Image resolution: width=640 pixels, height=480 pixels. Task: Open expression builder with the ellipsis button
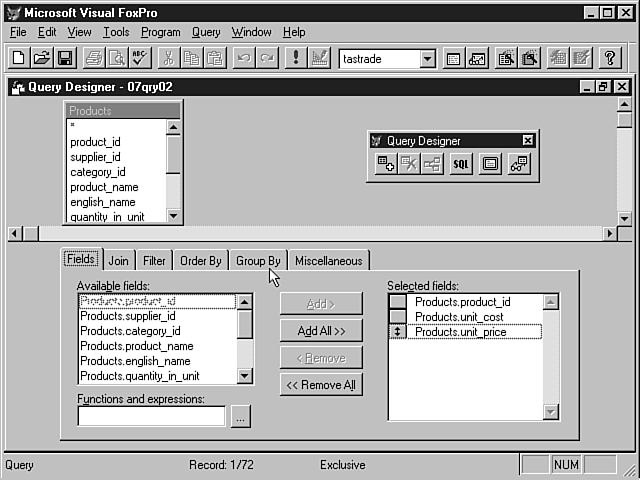click(240, 417)
